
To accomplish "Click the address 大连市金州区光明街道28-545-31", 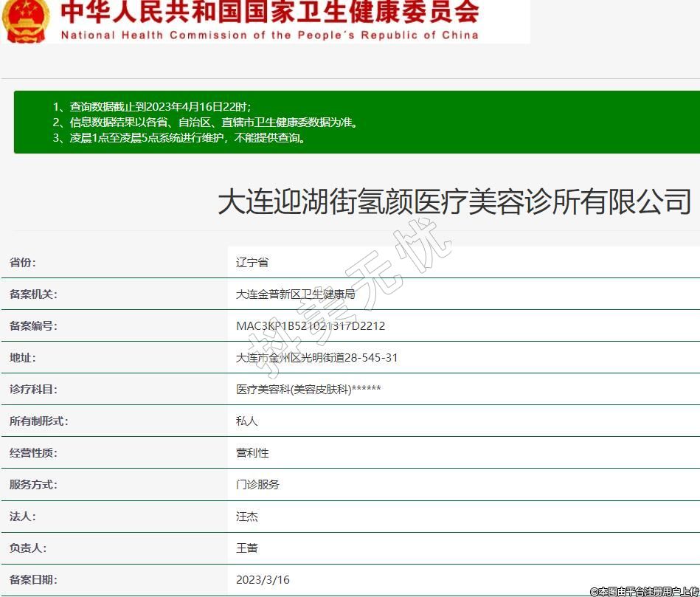I will pos(316,358).
